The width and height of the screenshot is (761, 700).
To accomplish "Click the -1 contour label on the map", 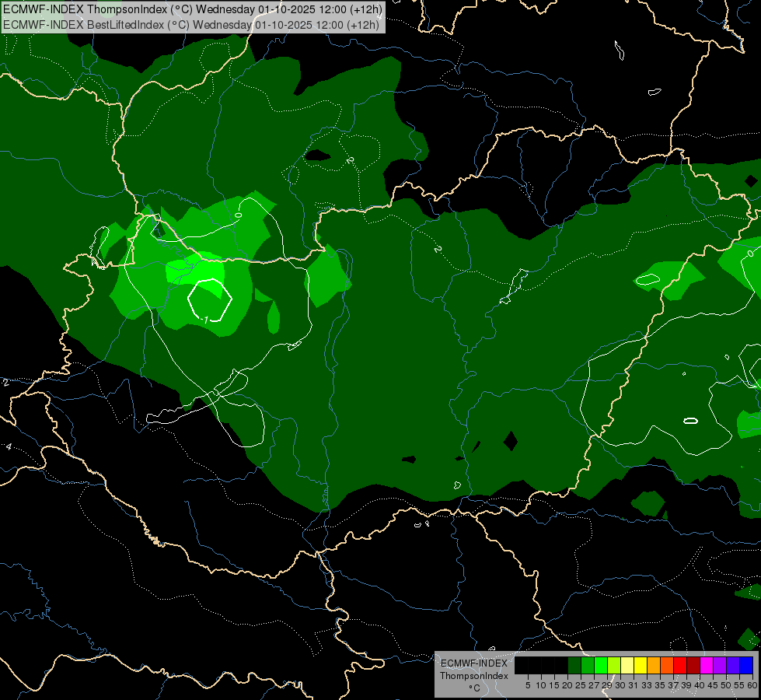I will (204, 320).
